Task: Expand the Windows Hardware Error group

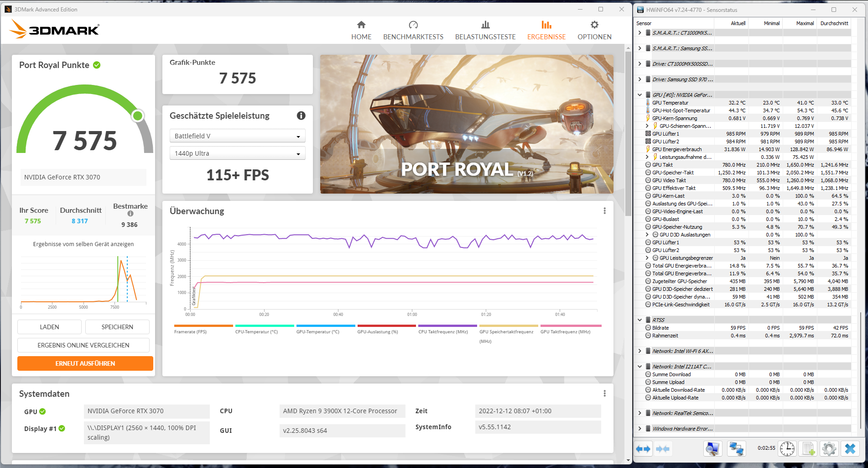Action: point(639,429)
